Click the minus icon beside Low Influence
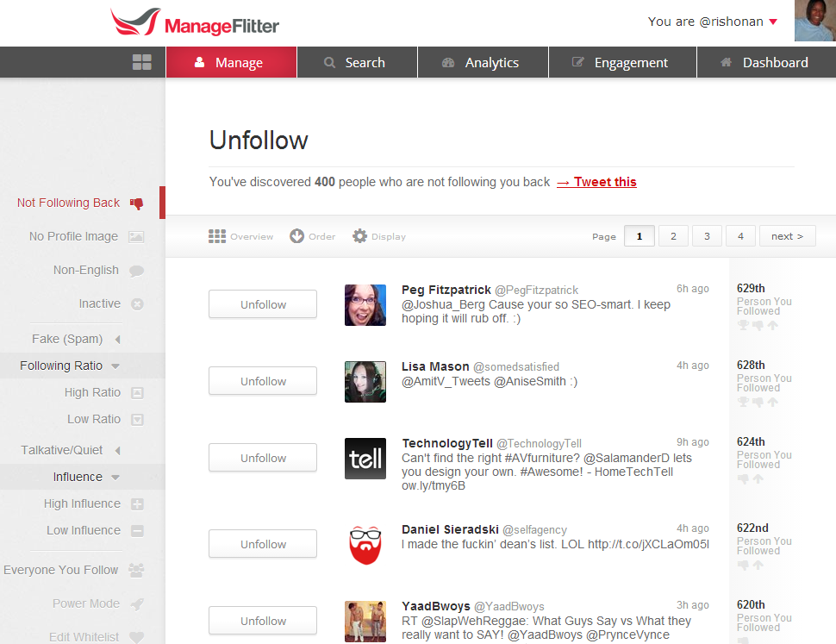This screenshot has width=836, height=644. point(137,530)
